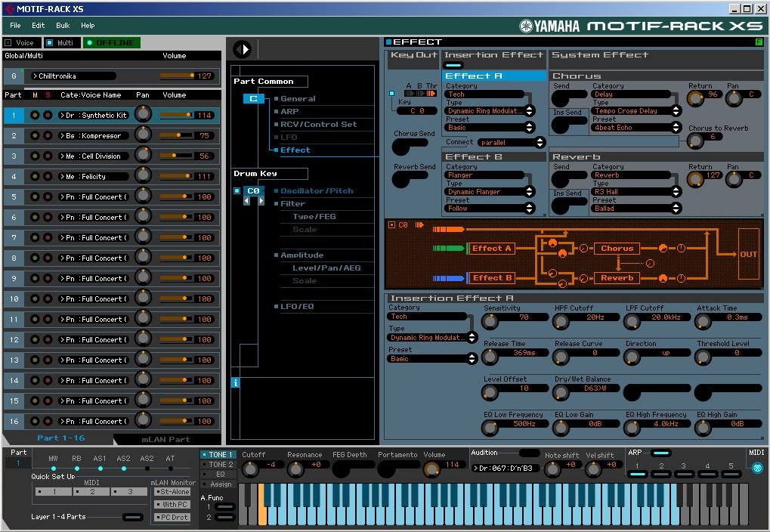Select TONE 2 button
Screen dimensions: 770x532
[x=219, y=465]
